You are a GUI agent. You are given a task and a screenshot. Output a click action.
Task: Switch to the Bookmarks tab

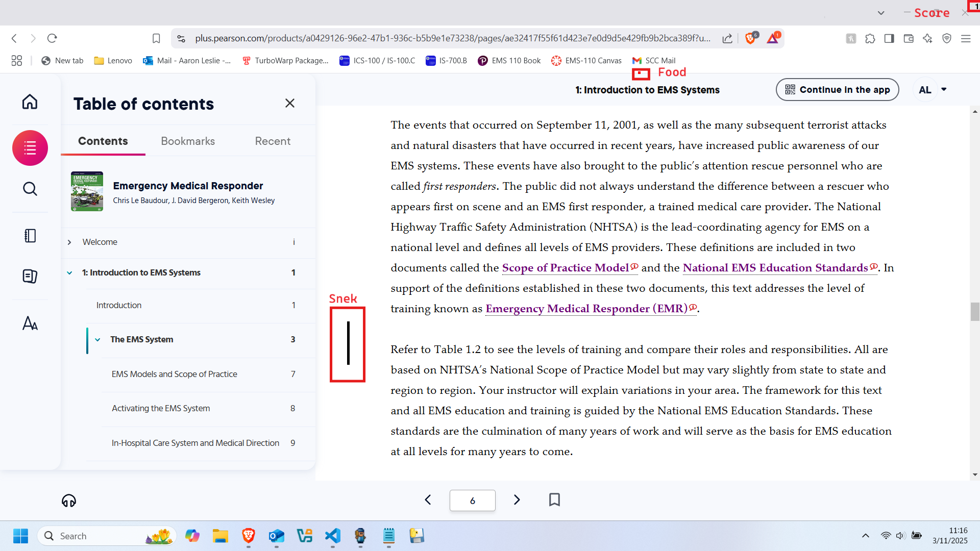(x=188, y=141)
